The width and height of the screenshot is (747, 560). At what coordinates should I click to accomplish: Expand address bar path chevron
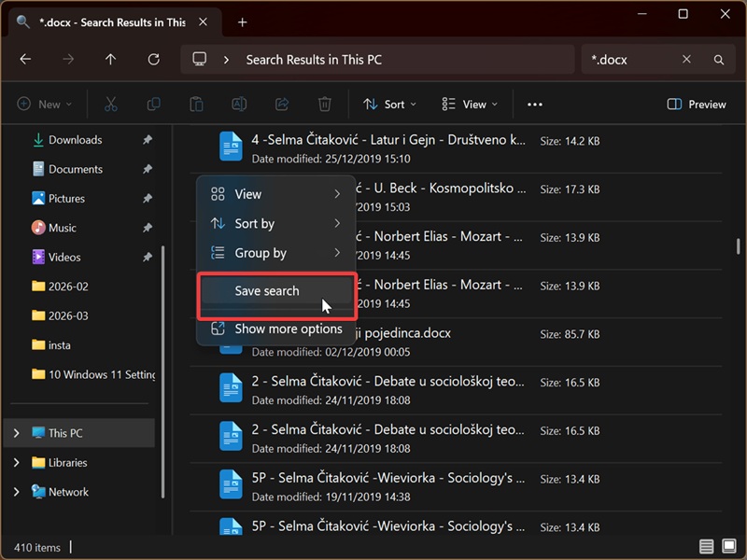coord(226,60)
